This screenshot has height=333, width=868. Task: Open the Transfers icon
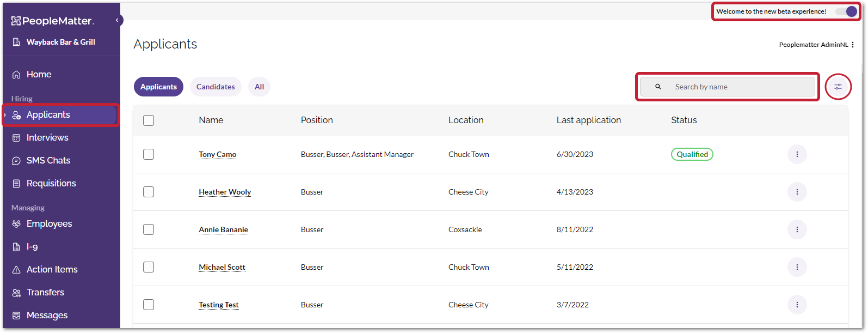(16, 293)
